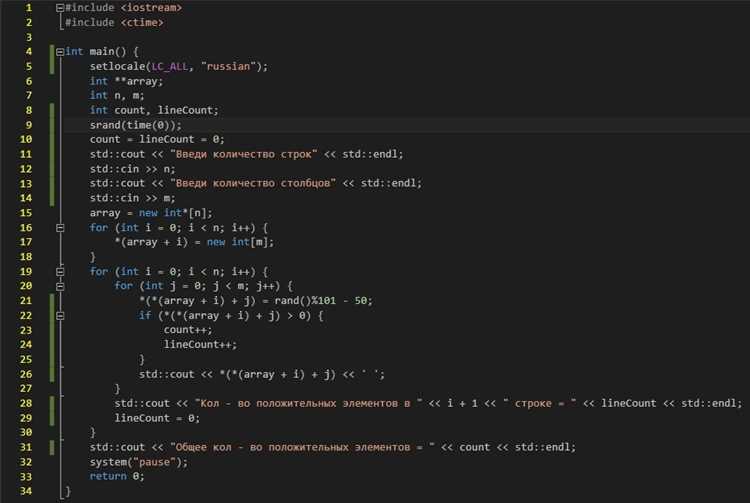Click std::endl at end of line 28

pos(711,404)
